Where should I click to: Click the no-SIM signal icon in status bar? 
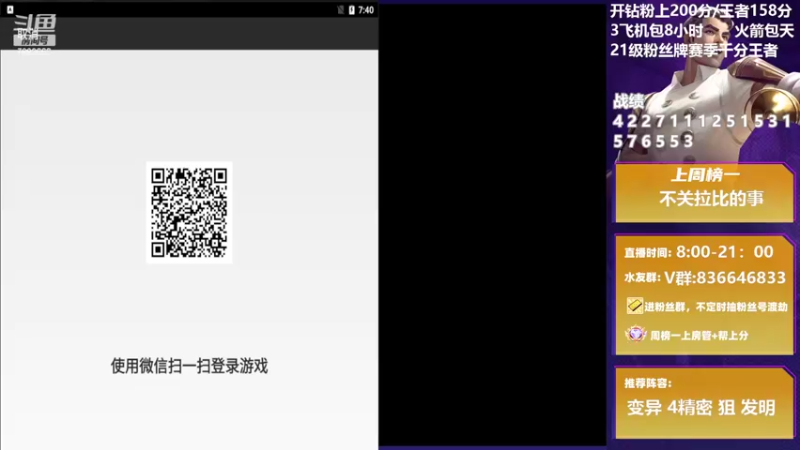(340, 10)
